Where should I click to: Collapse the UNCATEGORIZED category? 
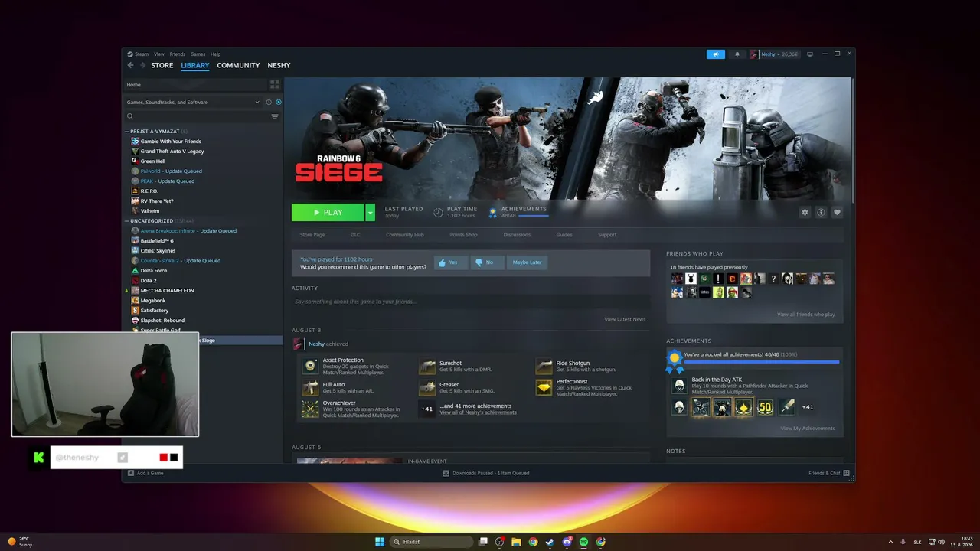coord(127,221)
